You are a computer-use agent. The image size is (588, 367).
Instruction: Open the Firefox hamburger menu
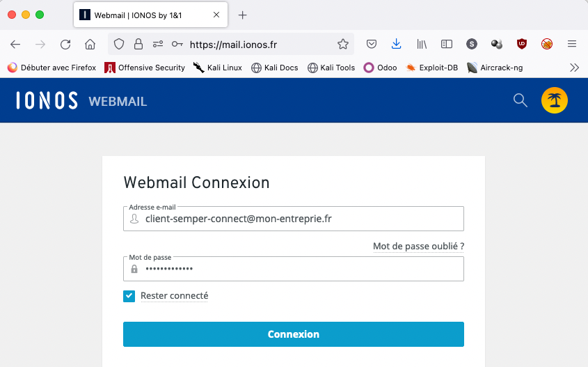[x=572, y=44]
